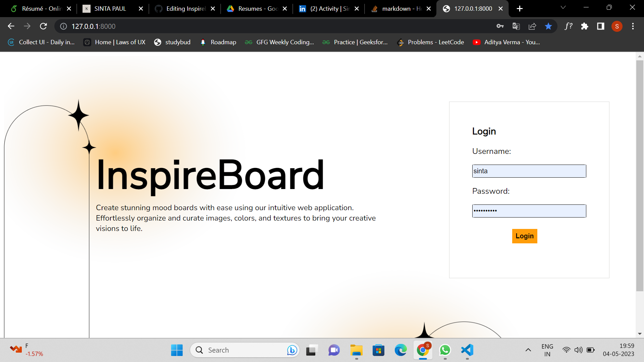Viewport: 644px width, 362px height.
Task: Open a new browser tab
Action: click(519, 8)
